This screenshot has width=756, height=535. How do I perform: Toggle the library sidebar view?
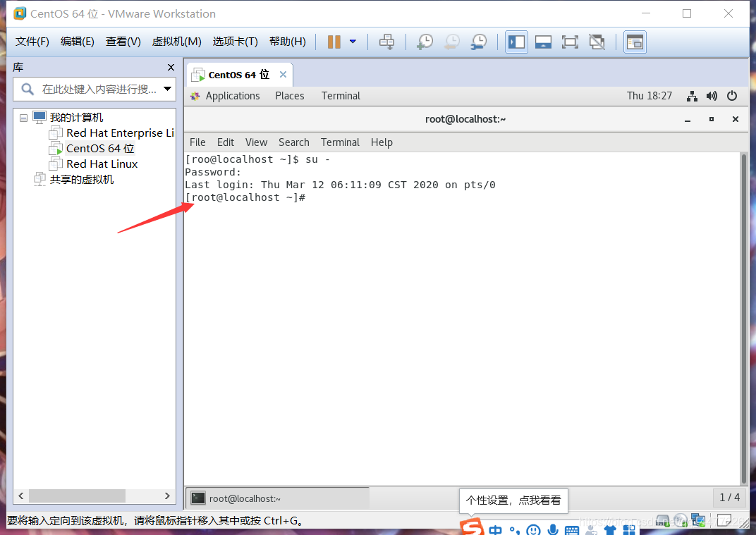(x=516, y=42)
